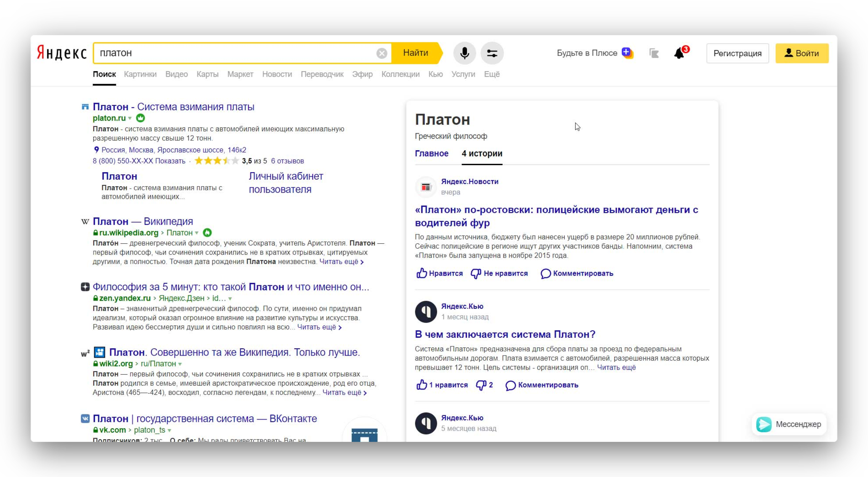Click 1 нравится thumbs-up on Кью answer
Screen dimensions: 868x477
click(442, 385)
